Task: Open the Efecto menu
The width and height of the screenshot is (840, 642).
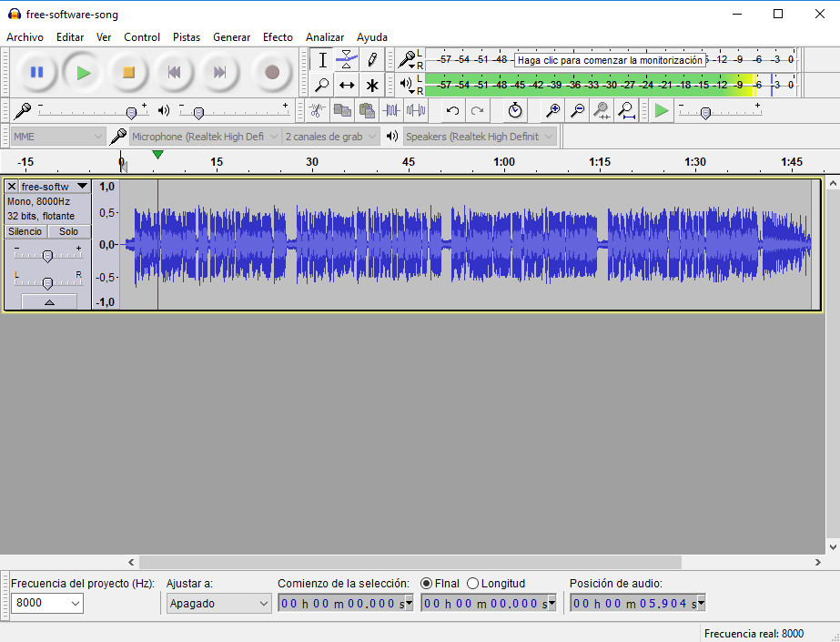Action: coord(278,37)
